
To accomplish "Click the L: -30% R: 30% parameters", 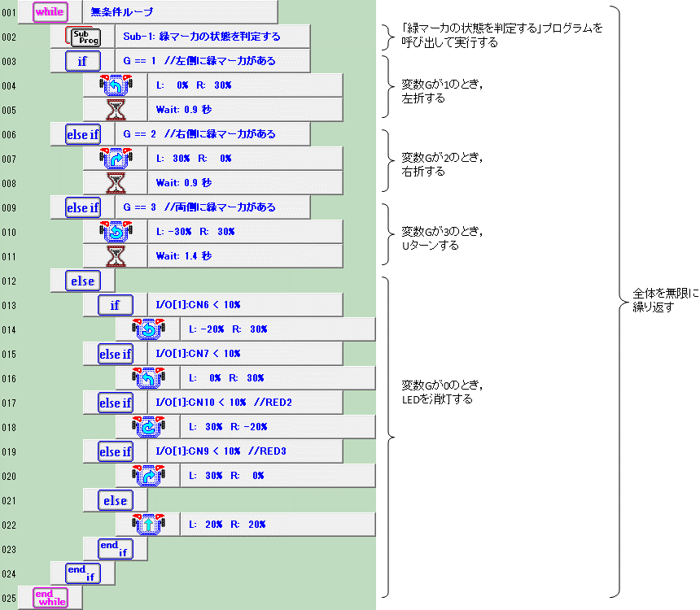I will click(x=195, y=232).
